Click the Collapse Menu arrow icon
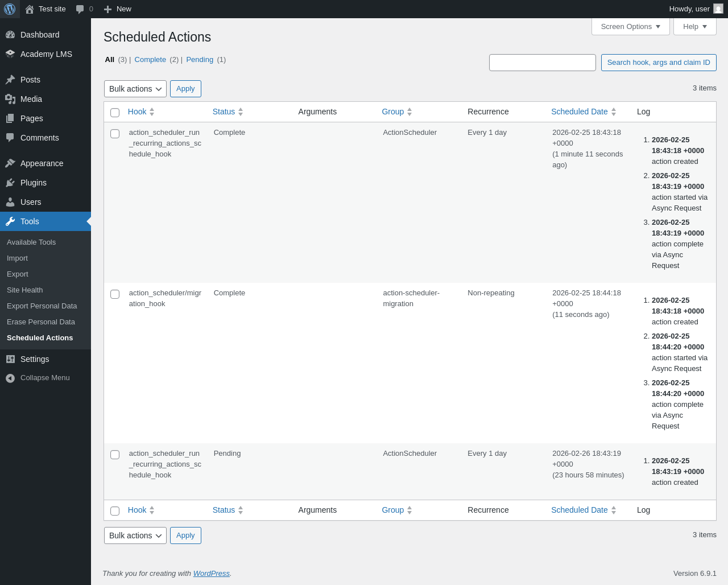Viewport: 728px width, 585px height. pyautogui.click(x=10, y=378)
